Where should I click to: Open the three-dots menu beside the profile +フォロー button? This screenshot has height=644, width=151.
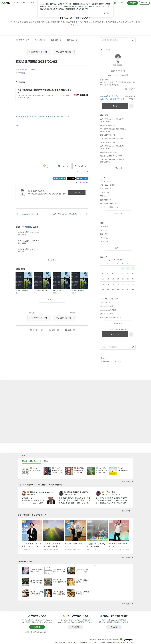pyautogui.click(x=131, y=106)
